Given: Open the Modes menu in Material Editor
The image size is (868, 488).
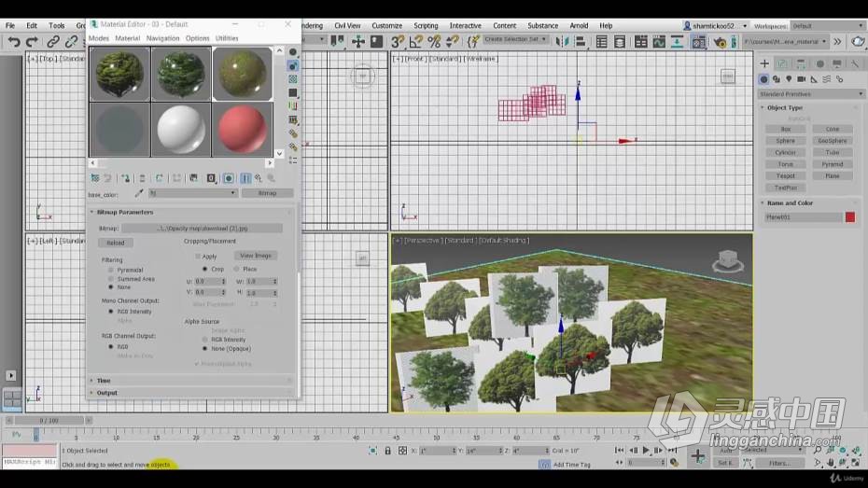Looking at the screenshot, I should coord(99,38).
